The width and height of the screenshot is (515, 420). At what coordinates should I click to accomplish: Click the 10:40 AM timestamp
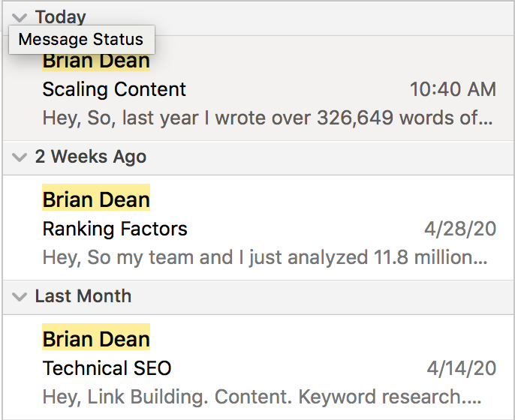453,90
